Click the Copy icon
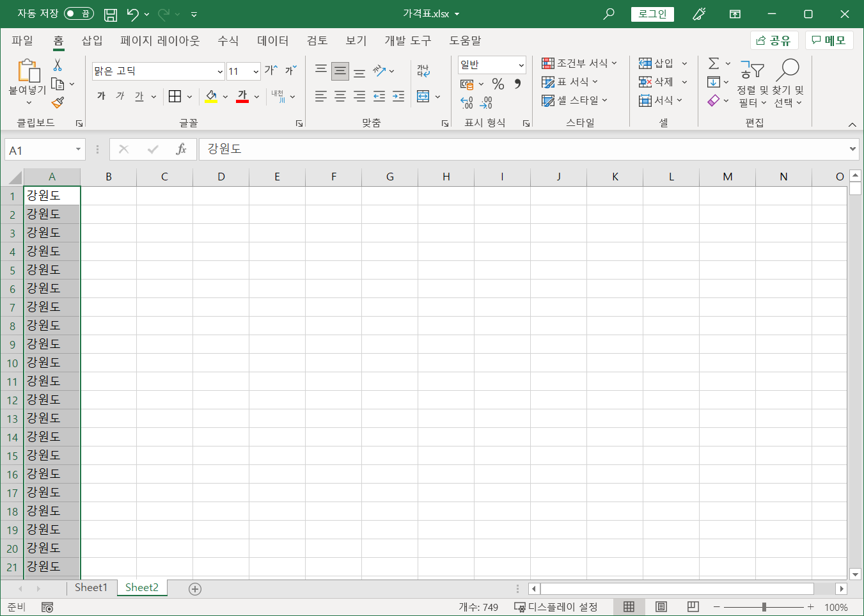This screenshot has height=616, width=864. point(58,84)
